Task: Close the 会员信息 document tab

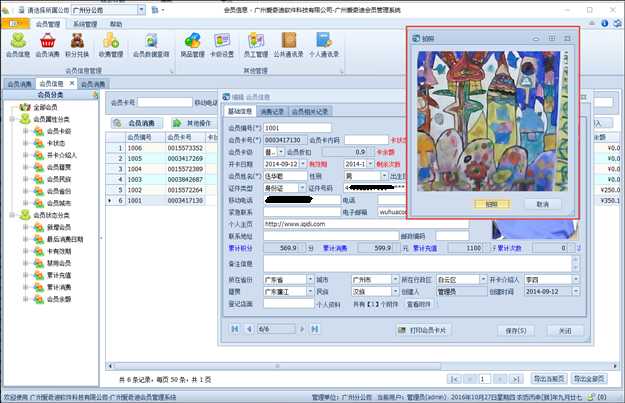Action: pyautogui.click(x=72, y=83)
